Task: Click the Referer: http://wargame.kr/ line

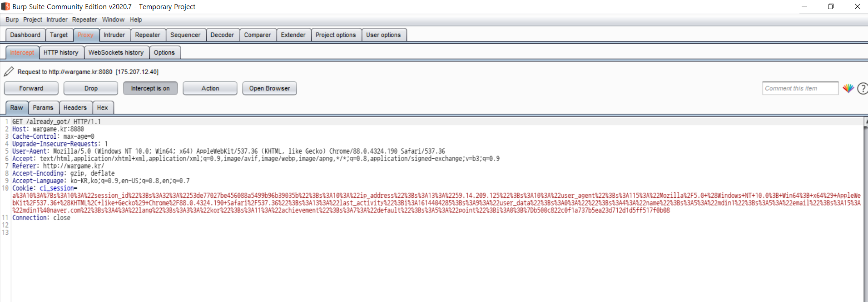Action: click(x=58, y=166)
